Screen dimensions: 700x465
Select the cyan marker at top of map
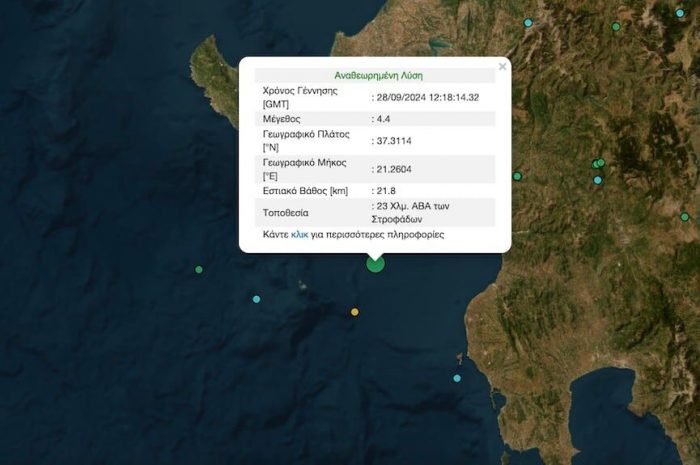coord(528,22)
